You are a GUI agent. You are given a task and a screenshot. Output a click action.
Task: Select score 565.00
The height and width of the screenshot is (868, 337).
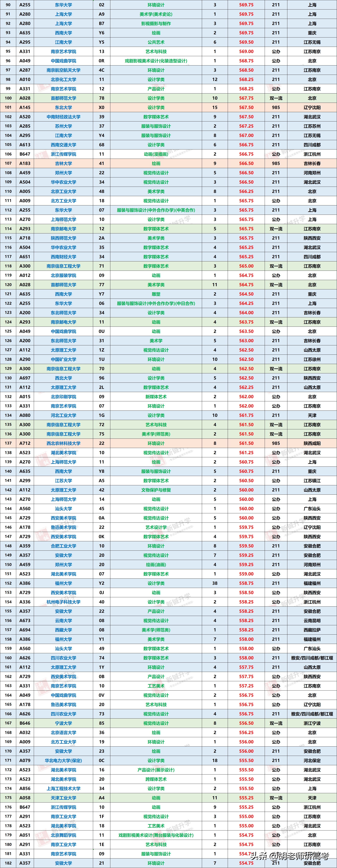point(246,266)
